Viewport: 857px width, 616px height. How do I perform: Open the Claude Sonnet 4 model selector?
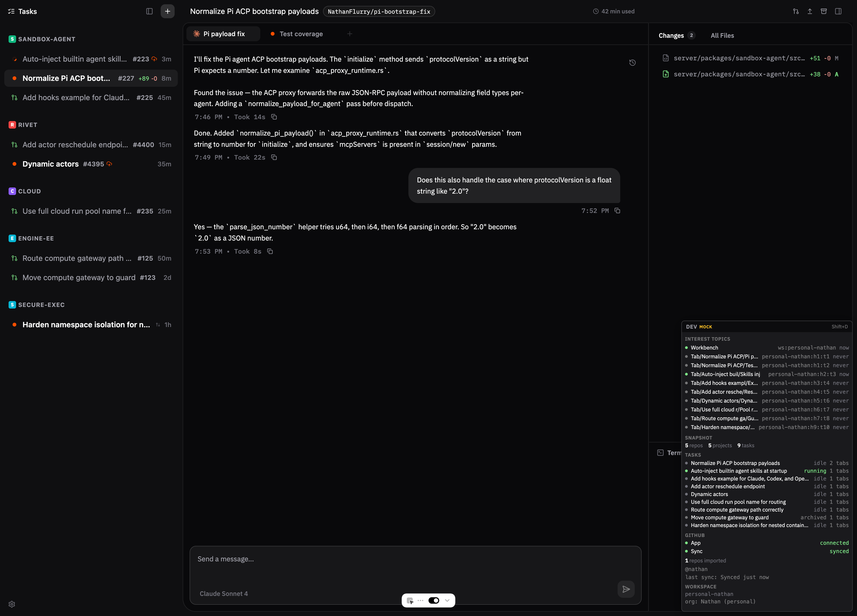coord(224,593)
